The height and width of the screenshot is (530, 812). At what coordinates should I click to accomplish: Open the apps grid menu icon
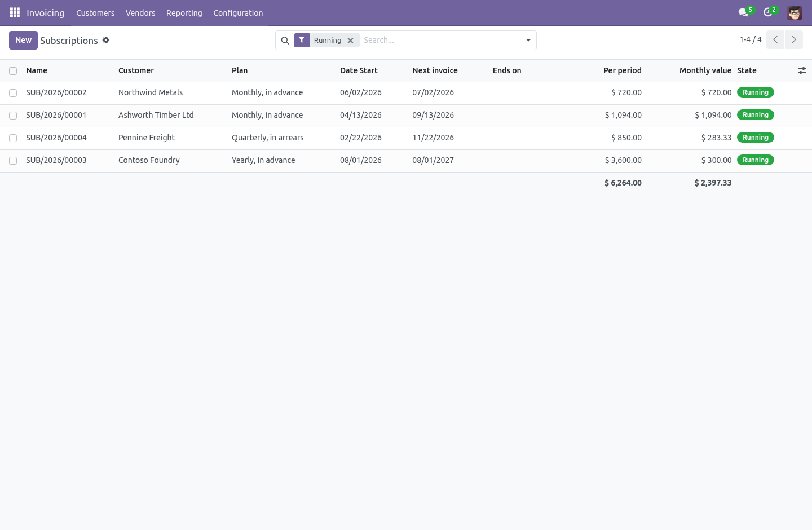coord(15,12)
